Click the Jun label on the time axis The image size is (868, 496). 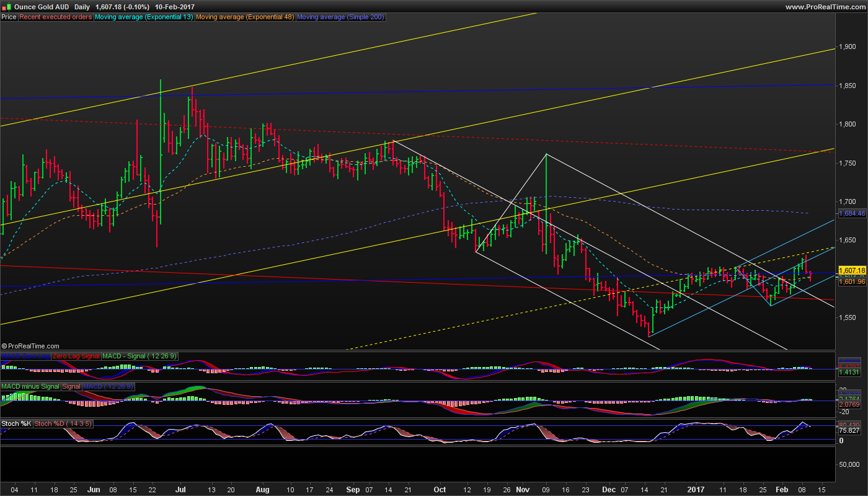point(94,489)
